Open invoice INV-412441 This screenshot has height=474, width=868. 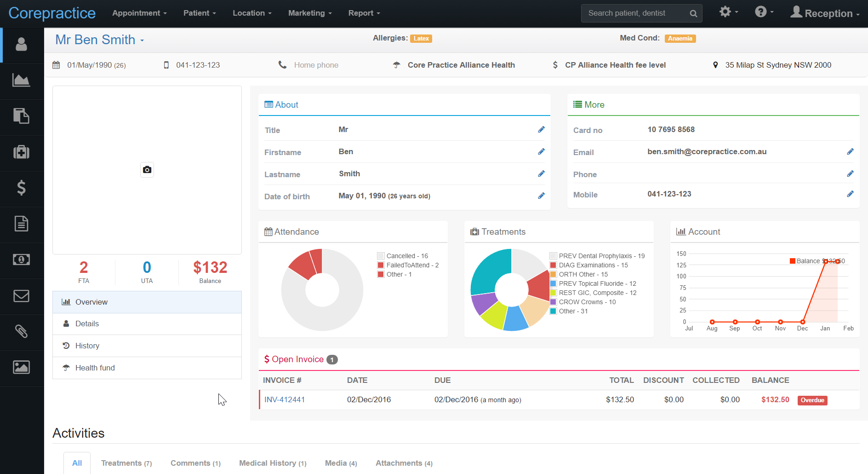point(284,399)
